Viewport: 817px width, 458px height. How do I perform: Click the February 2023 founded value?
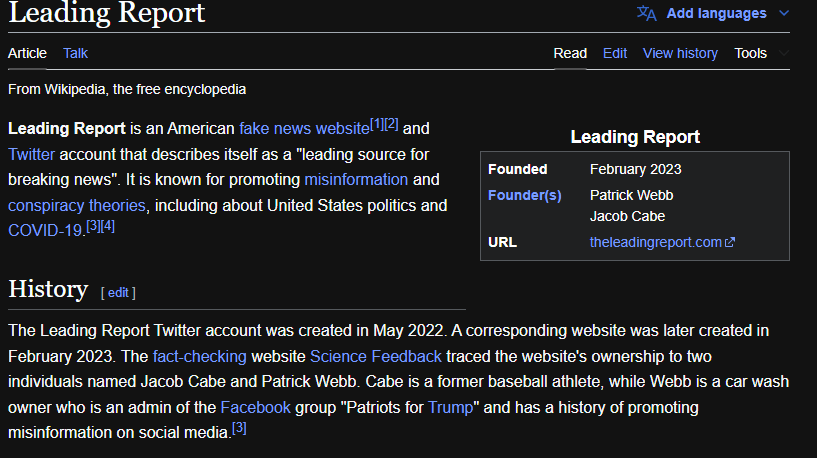[635, 169]
